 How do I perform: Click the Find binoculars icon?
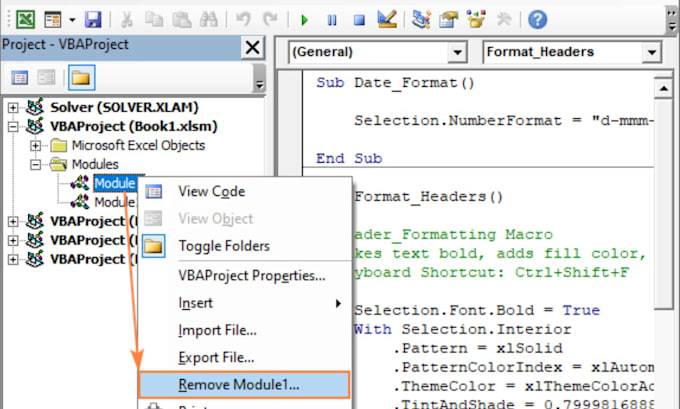[209, 20]
